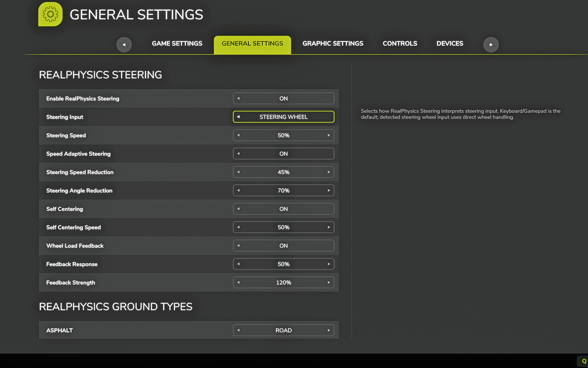Increase Feedback Strength with right arrow
This screenshot has width=588, height=368.
(x=329, y=282)
